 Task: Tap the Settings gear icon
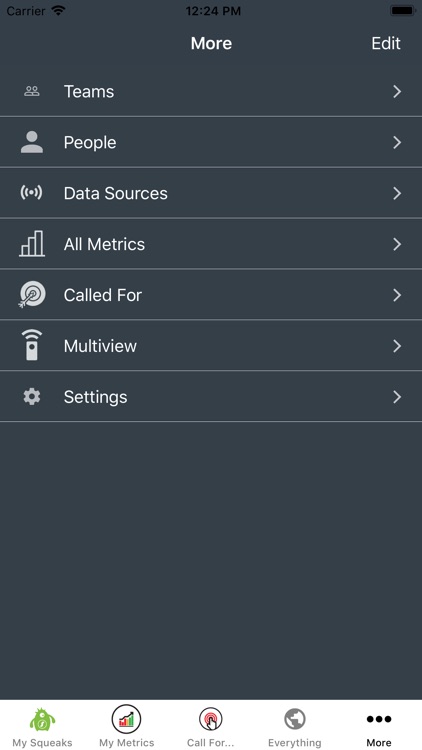(x=32, y=397)
